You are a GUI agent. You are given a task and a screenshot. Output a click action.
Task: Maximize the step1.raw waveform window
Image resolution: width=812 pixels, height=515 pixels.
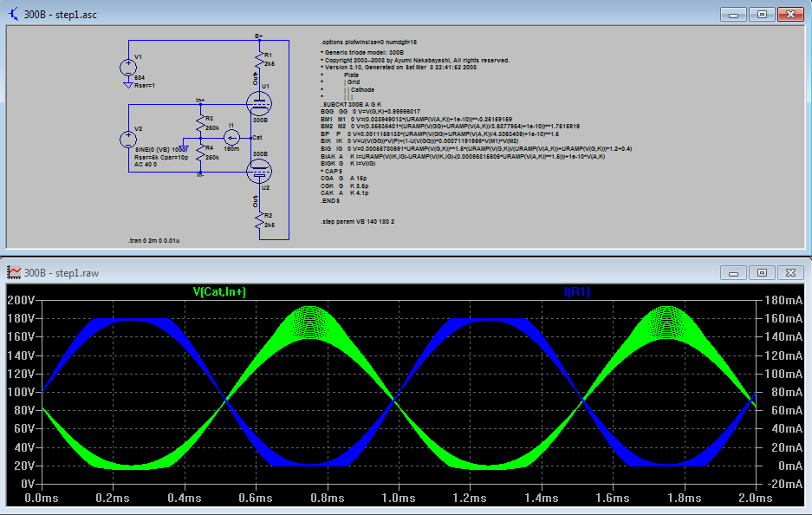762,272
